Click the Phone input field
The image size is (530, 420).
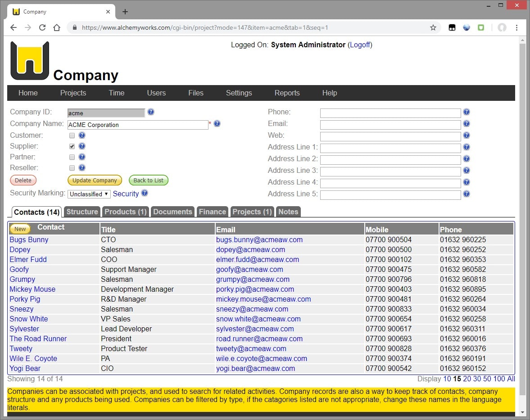tap(390, 113)
